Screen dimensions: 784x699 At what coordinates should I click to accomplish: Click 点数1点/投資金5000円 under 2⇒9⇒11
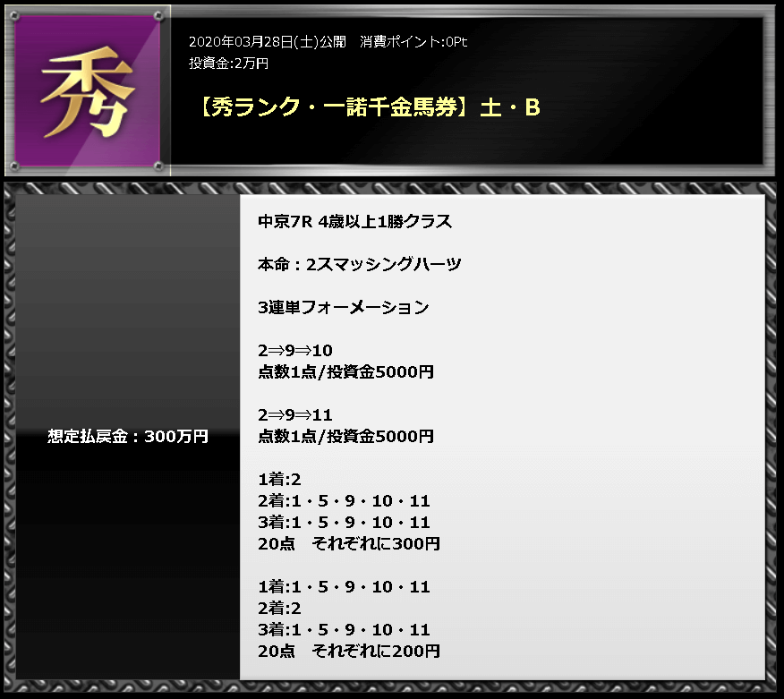[x=345, y=437]
